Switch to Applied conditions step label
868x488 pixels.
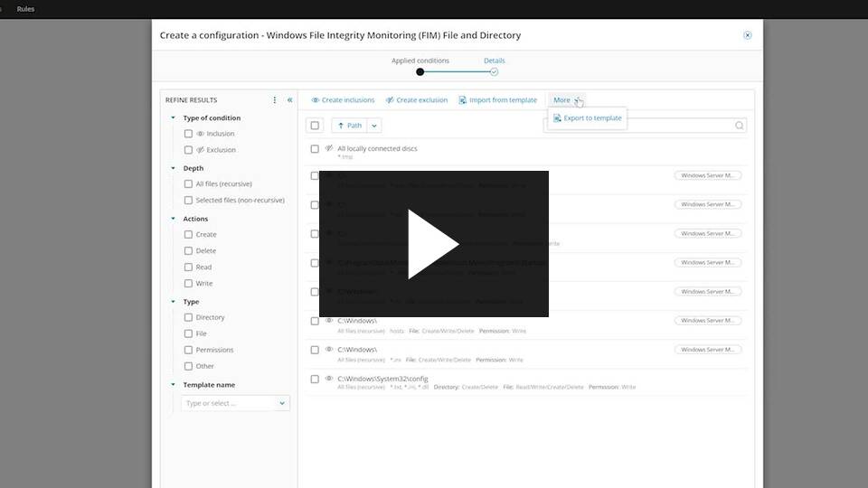click(x=420, y=61)
